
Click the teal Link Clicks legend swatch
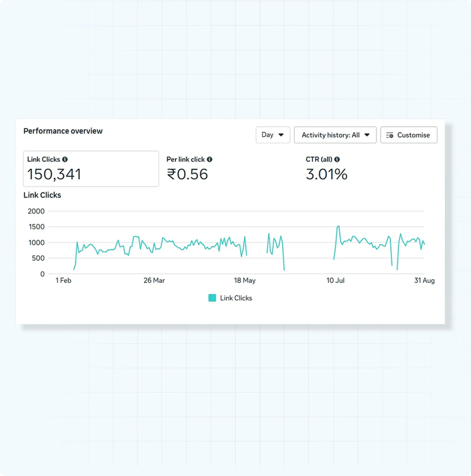[212, 298]
